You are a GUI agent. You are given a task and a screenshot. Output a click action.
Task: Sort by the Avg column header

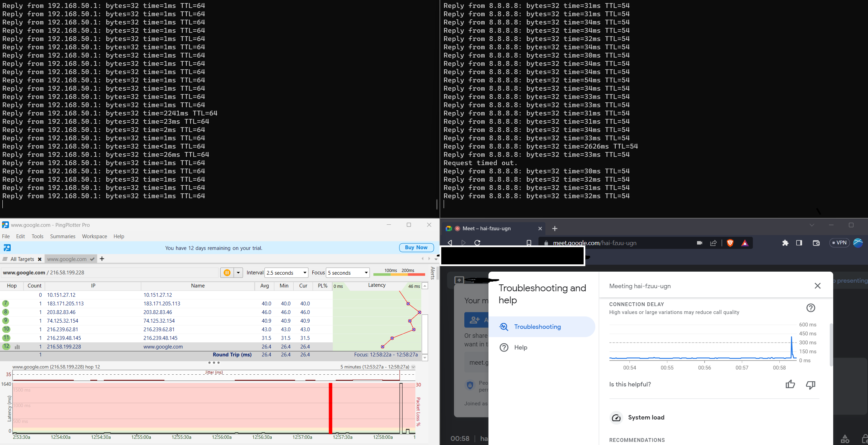click(x=265, y=286)
